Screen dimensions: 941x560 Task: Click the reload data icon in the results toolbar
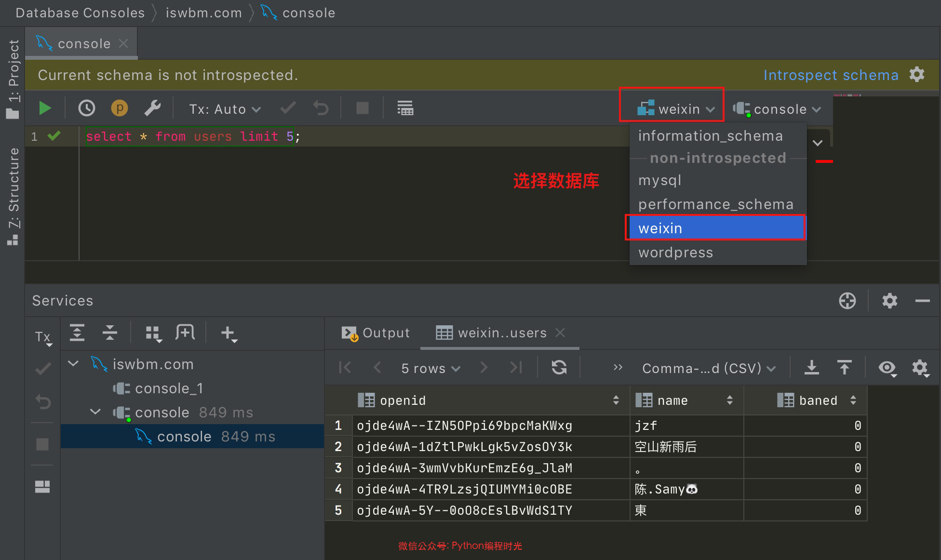(559, 368)
